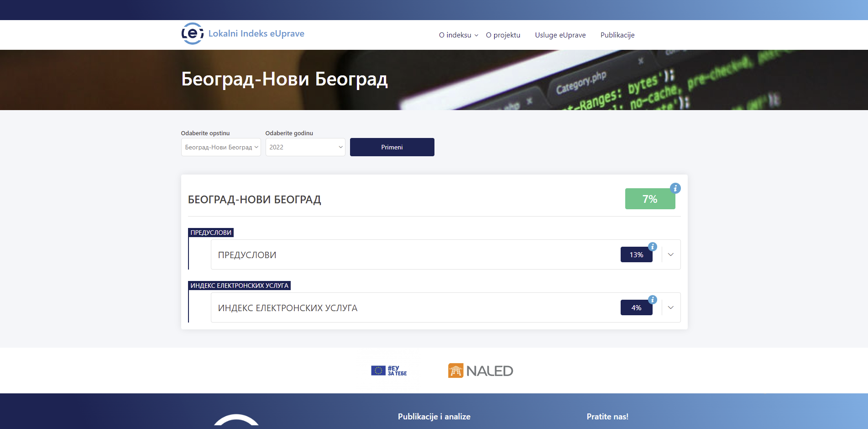Go to O projektu page

(x=503, y=35)
